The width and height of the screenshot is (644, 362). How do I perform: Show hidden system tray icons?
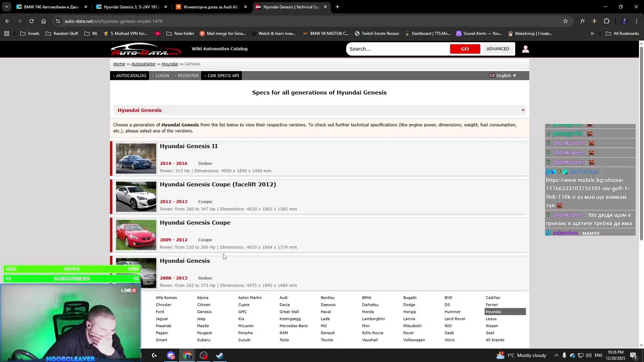point(555,355)
